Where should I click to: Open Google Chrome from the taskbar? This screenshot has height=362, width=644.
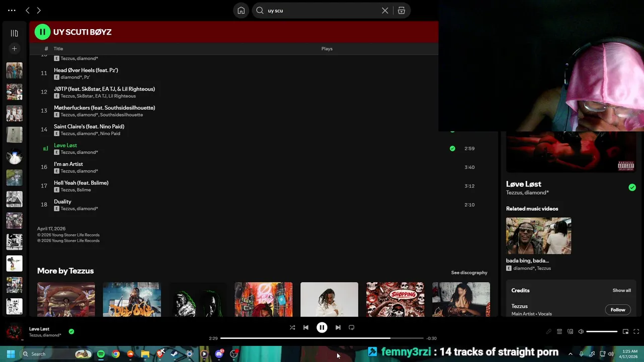pyautogui.click(x=116, y=354)
